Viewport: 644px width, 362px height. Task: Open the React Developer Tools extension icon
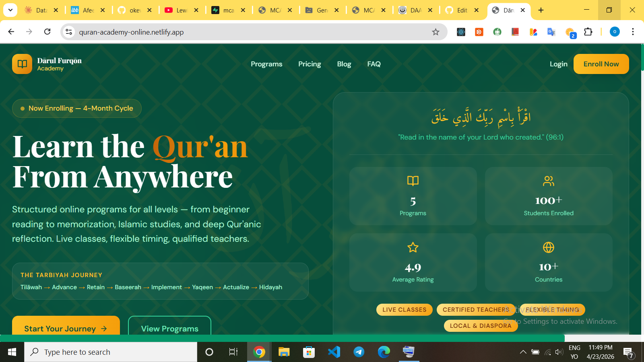461,32
